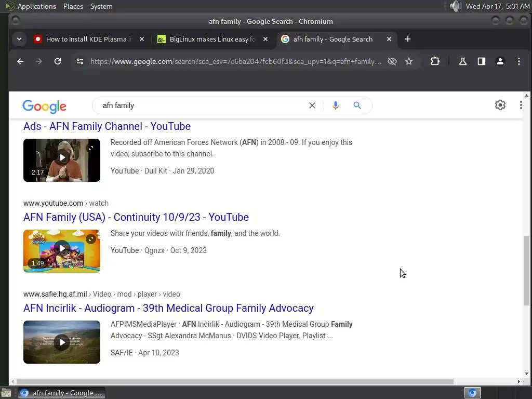Viewport: 532px width, 399px height.
Task: Close the KDE Plasma tab
Action: 142,39
